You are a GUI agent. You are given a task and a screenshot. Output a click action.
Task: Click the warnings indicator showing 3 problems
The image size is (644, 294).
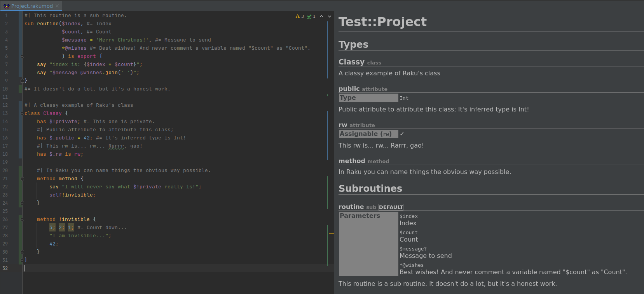point(300,16)
